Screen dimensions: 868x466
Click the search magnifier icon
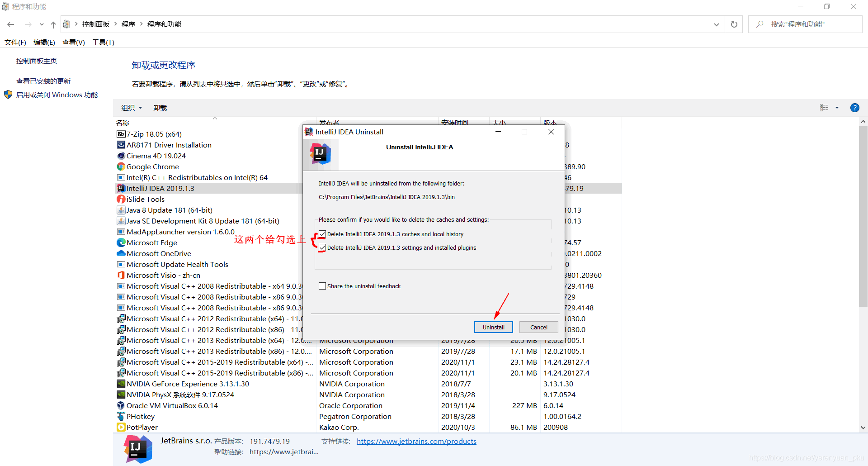[x=760, y=24]
